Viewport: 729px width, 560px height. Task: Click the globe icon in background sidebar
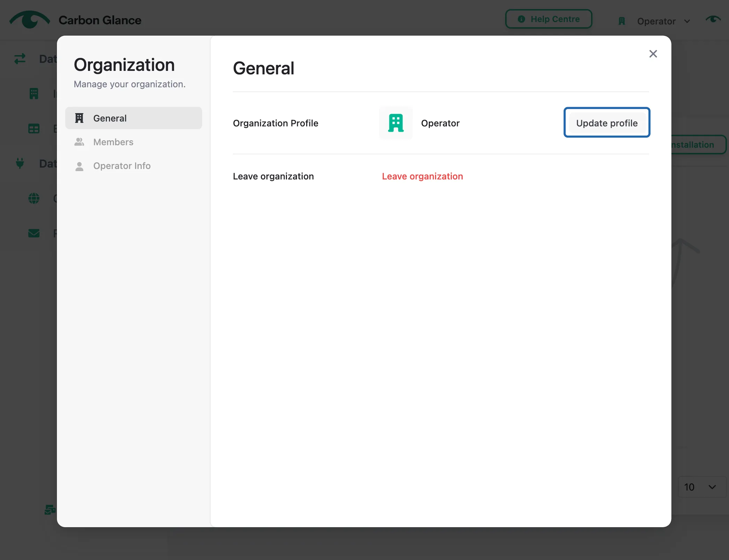34,198
